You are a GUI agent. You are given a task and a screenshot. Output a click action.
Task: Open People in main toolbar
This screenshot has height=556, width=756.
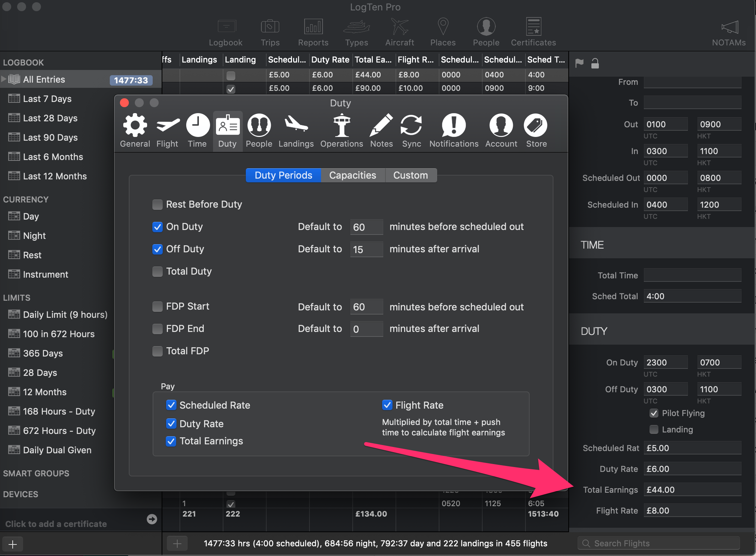pyautogui.click(x=486, y=33)
